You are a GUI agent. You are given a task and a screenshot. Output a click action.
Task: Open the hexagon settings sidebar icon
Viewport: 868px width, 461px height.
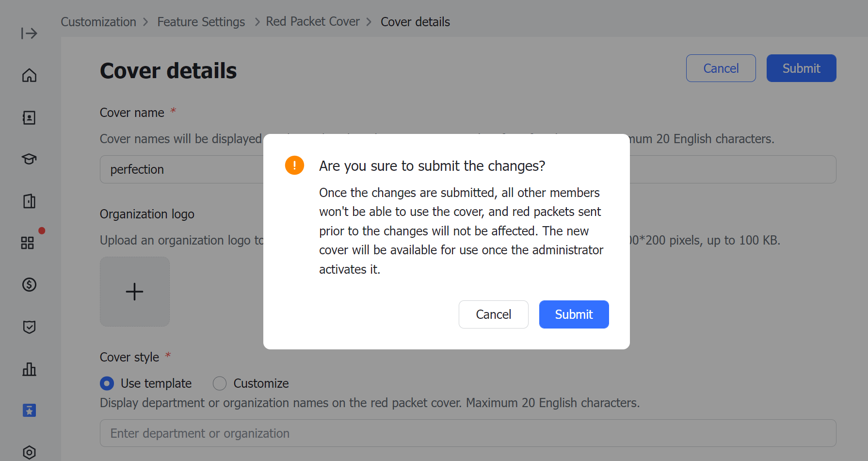point(29,452)
